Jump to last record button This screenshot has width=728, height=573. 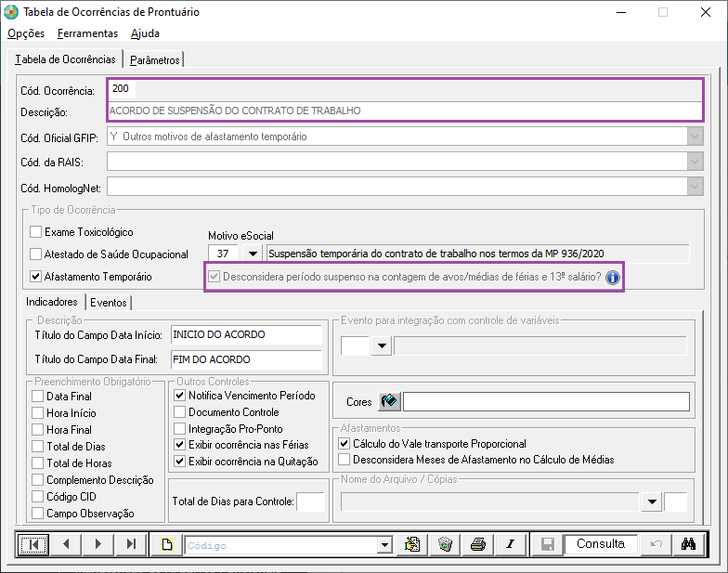pos(131,544)
